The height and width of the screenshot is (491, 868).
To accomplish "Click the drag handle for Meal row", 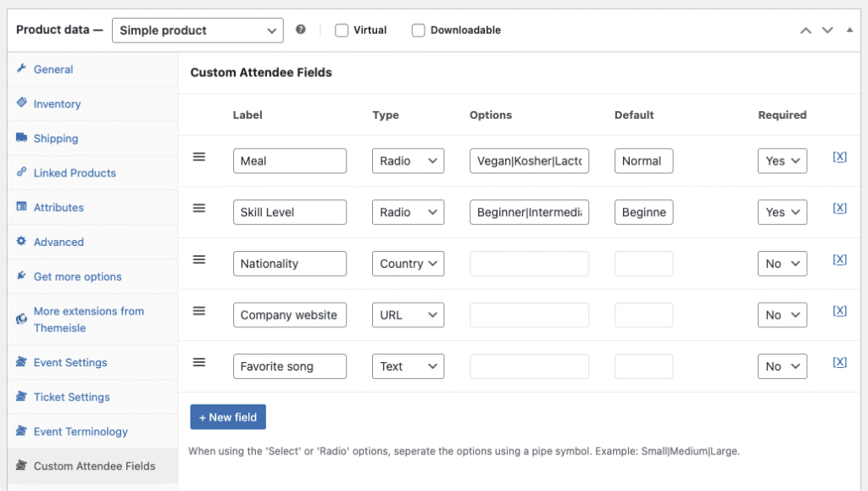I will 199,157.
